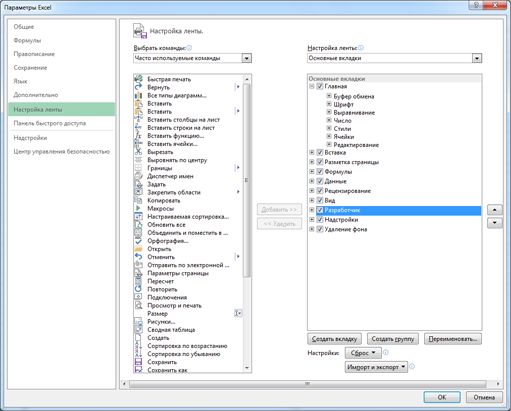Click the Создать группу button

pyautogui.click(x=393, y=339)
